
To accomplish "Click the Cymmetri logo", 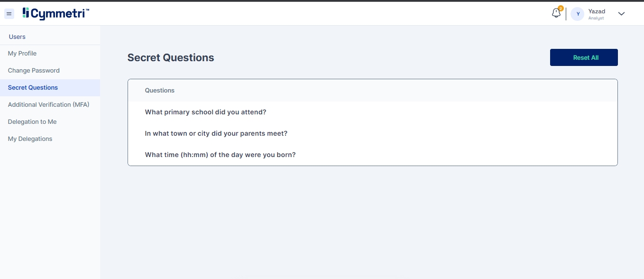I will pyautogui.click(x=56, y=14).
